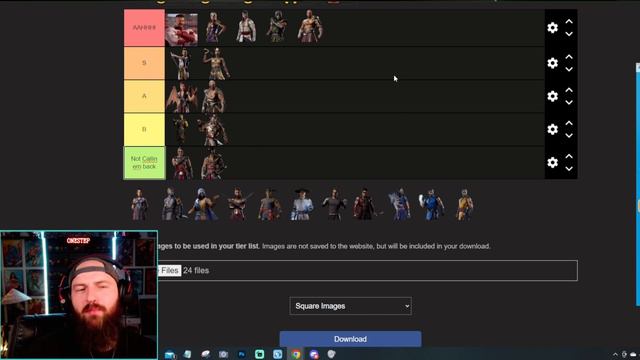Select the yellow ninja in unranked pool

tap(464, 204)
